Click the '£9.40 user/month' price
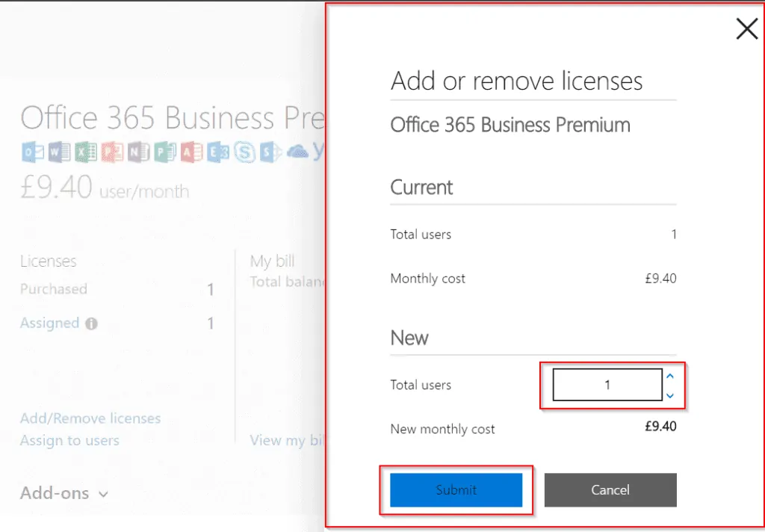Viewport: 765px width, 532px height. pyautogui.click(x=105, y=188)
